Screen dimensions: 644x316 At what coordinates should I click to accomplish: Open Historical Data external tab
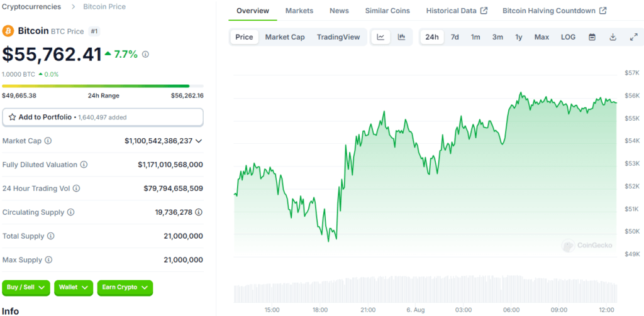pyautogui.click(x=457, y=11)
